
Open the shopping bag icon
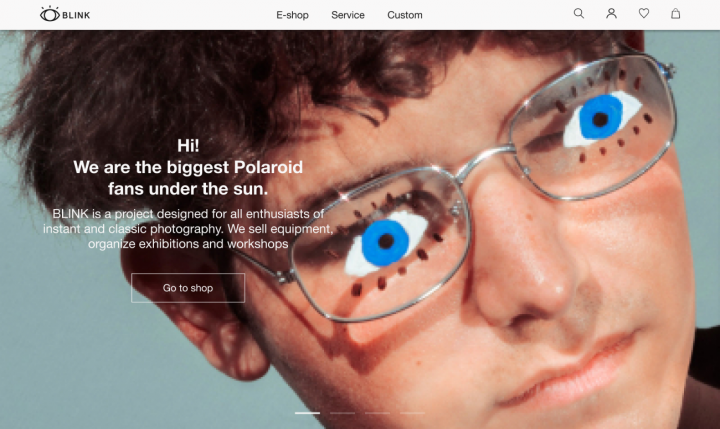coord(675,14)
